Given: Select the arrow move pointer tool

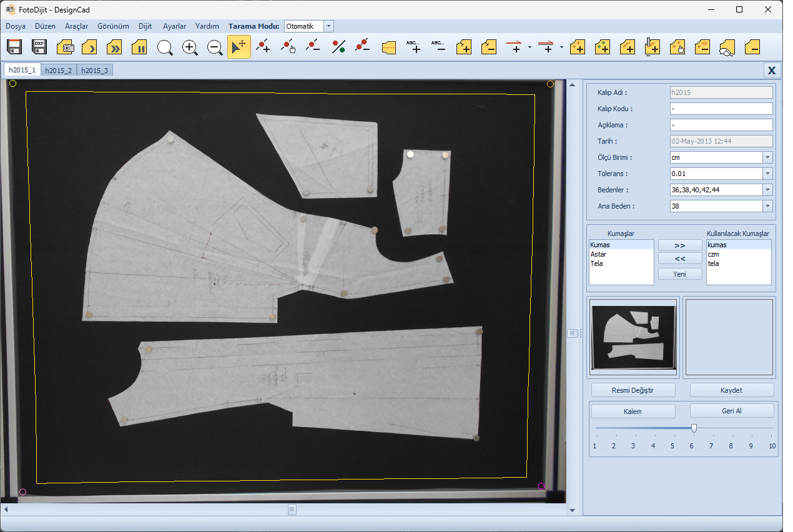Looking at the screenshot, I should coord(239,47).
